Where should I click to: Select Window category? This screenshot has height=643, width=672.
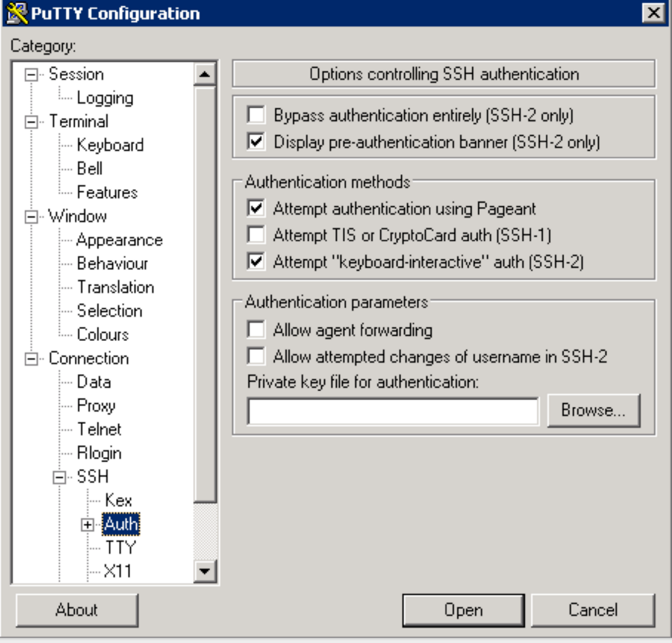click(78, 216)
